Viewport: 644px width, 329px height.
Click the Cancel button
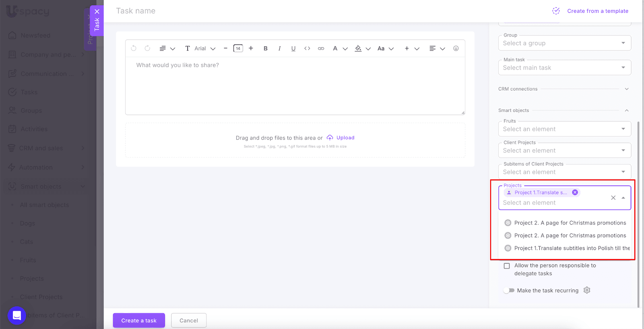pos(189,321)
